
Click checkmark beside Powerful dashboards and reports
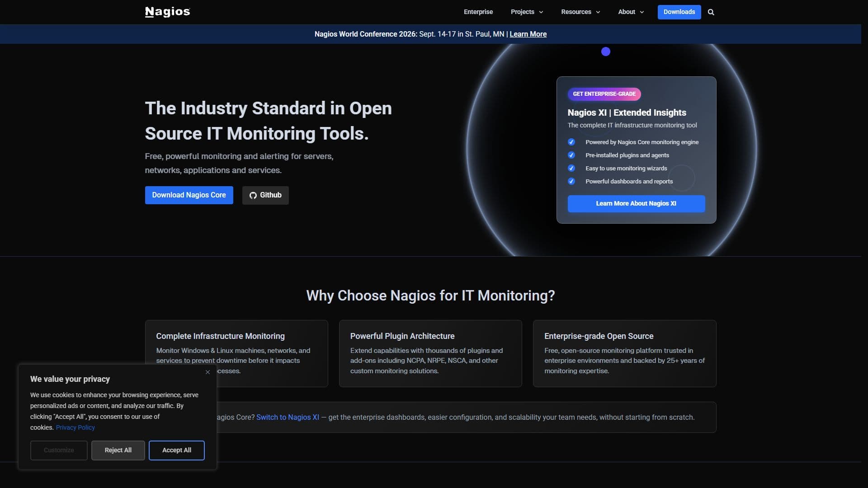click(x=571, y=181)
